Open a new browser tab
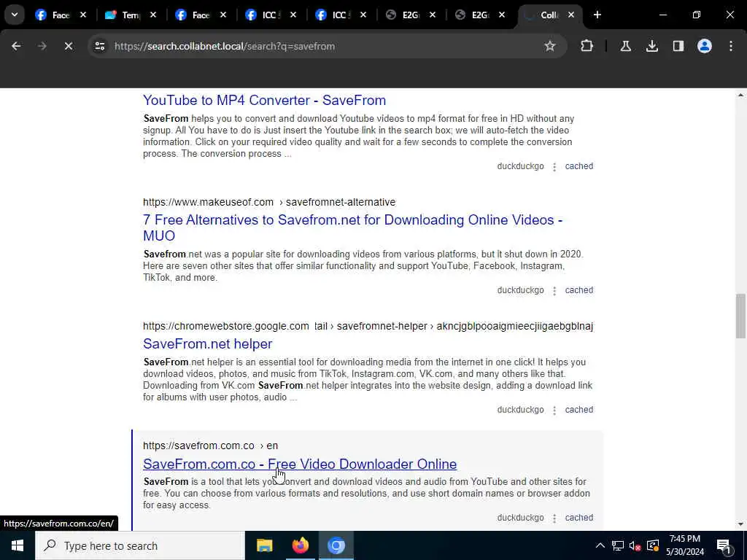 point(597,15)
